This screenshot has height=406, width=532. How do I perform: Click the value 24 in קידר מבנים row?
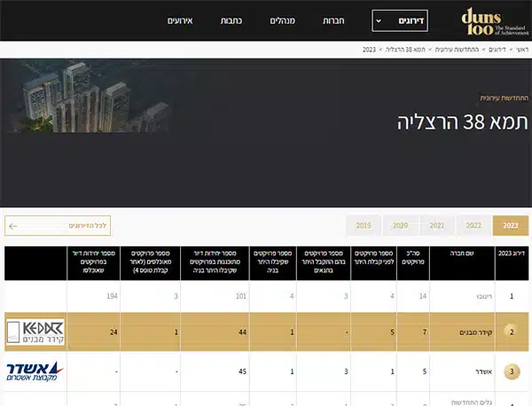point(113,332)
